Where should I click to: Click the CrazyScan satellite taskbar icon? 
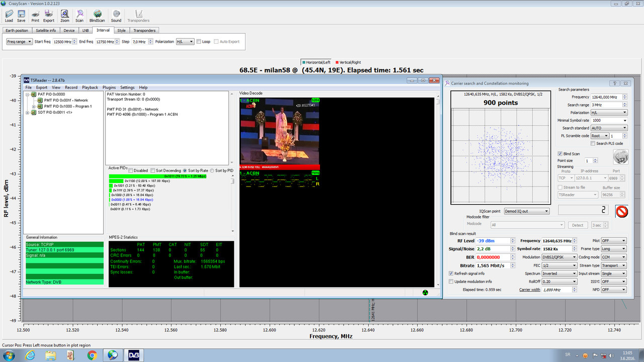(x=113, y=355)
